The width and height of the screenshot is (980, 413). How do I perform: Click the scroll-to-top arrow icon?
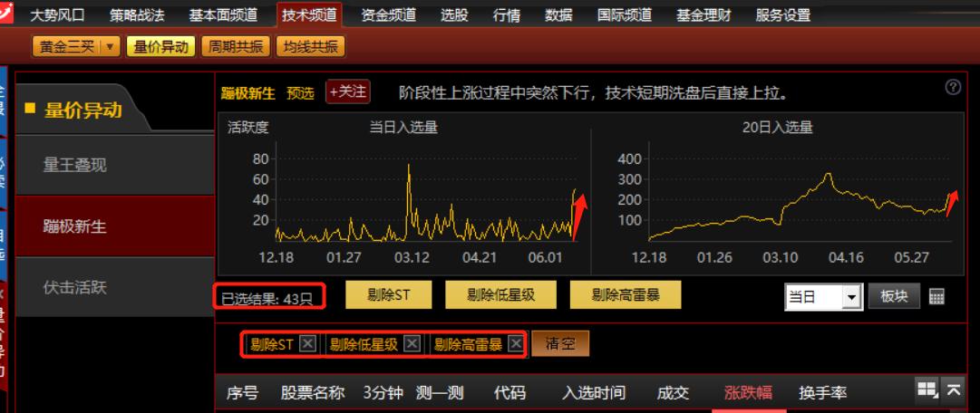[x=954, y=389]
